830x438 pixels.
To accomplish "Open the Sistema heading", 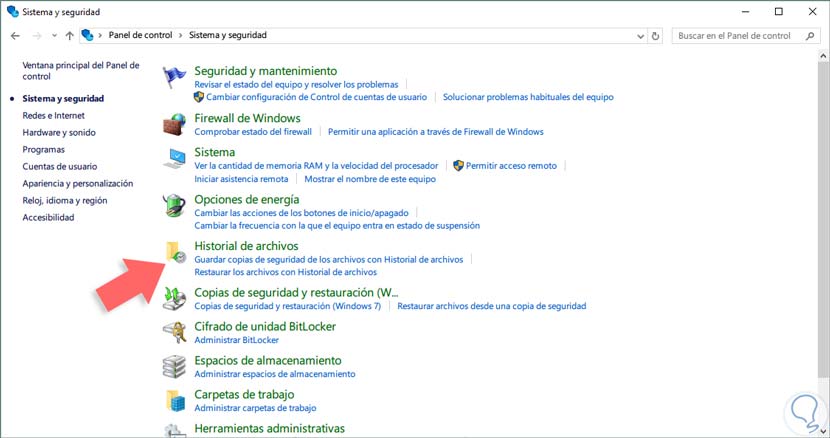I will coord(214,152).
